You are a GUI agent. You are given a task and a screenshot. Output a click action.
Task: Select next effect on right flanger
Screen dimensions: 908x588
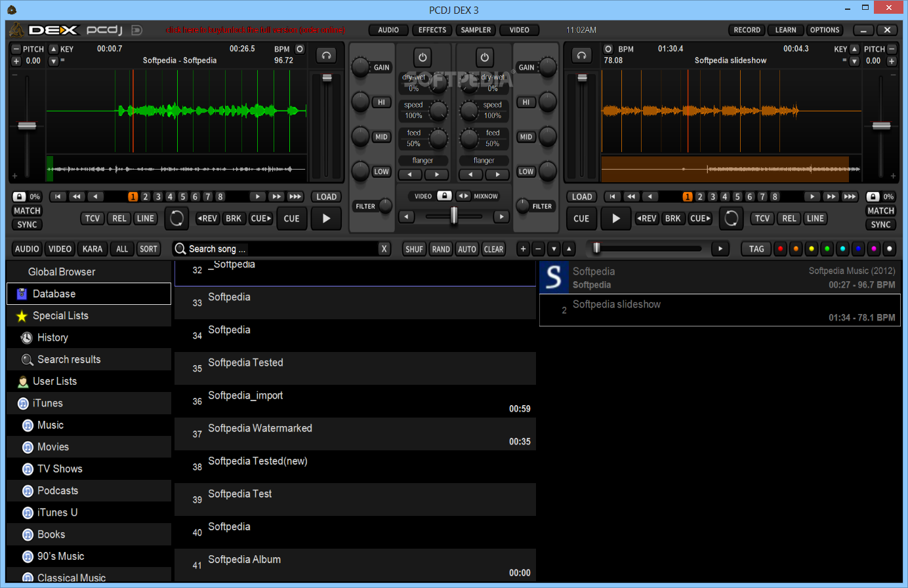pyautogui.click(x=498, y=174)
